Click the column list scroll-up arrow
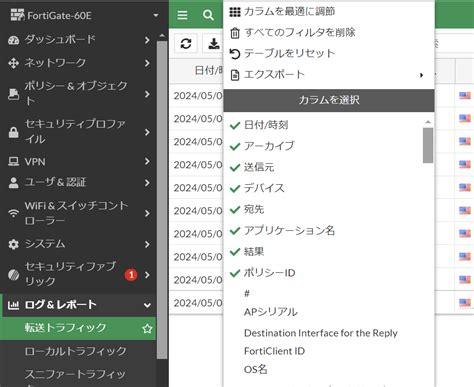 (x=428, y=122)
